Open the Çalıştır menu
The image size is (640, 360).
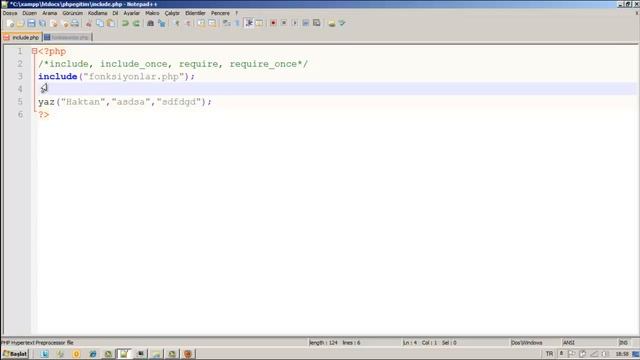click(172, 13)
